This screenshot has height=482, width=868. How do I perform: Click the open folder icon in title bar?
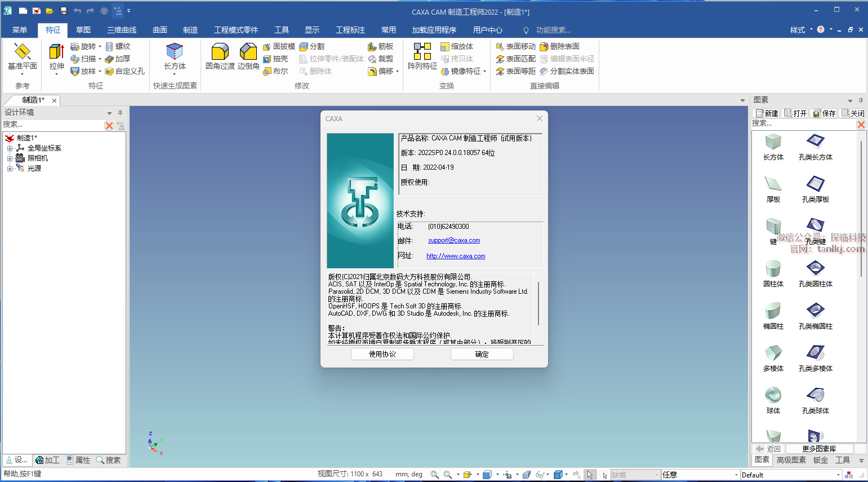50,11
